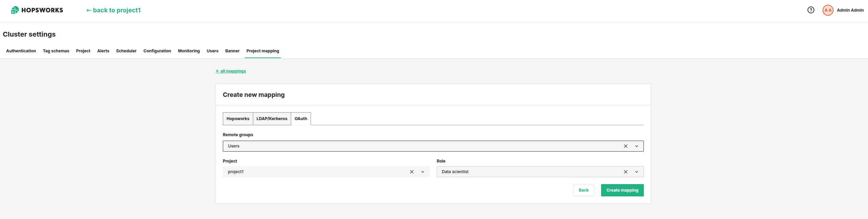
Task: Open the Authentication settings tab
Action: pos(21,51)
